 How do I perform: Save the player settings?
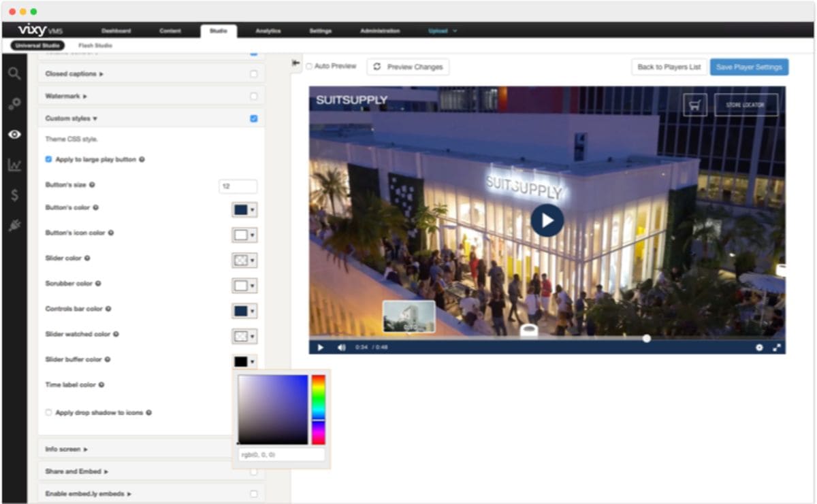[749, 67]
